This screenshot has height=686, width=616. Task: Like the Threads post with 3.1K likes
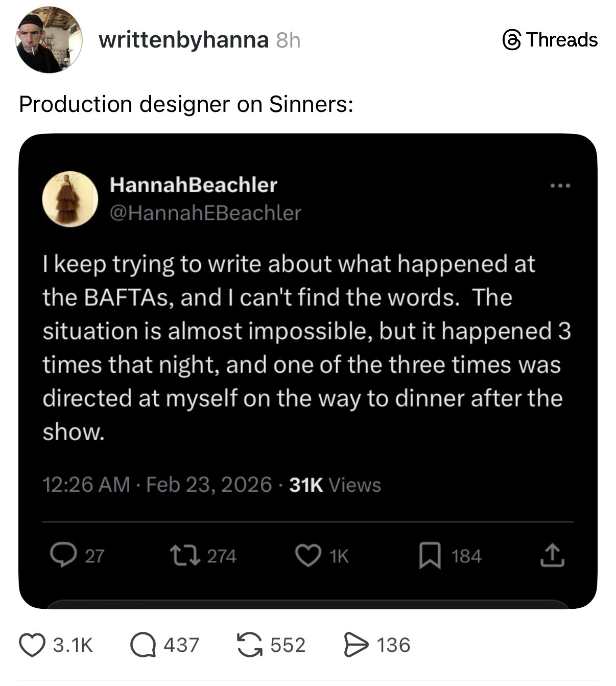pyautogui.click(x=32, y=645)
